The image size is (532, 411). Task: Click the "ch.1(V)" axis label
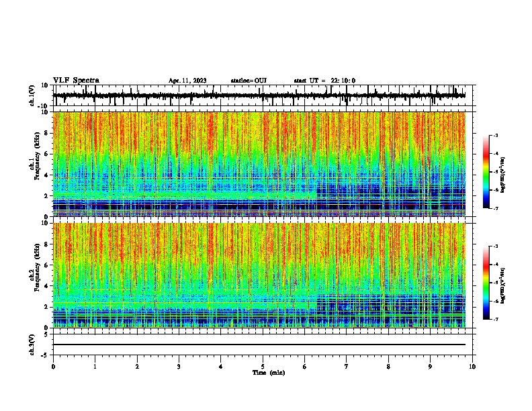pyautogui.click(x=32, y=95)
